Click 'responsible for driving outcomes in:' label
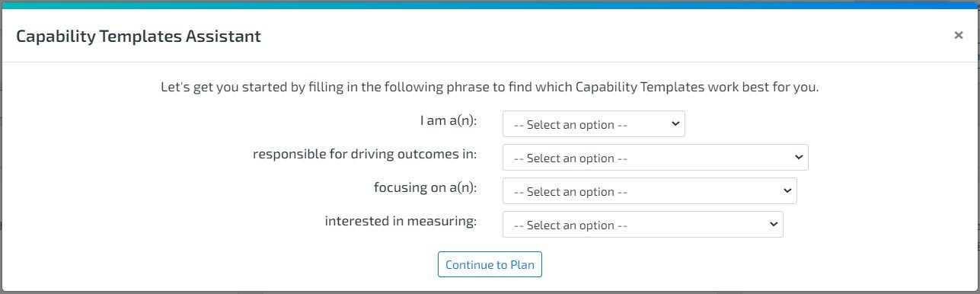The height and width of the screenshot is (294, 980). coord(365,154)
